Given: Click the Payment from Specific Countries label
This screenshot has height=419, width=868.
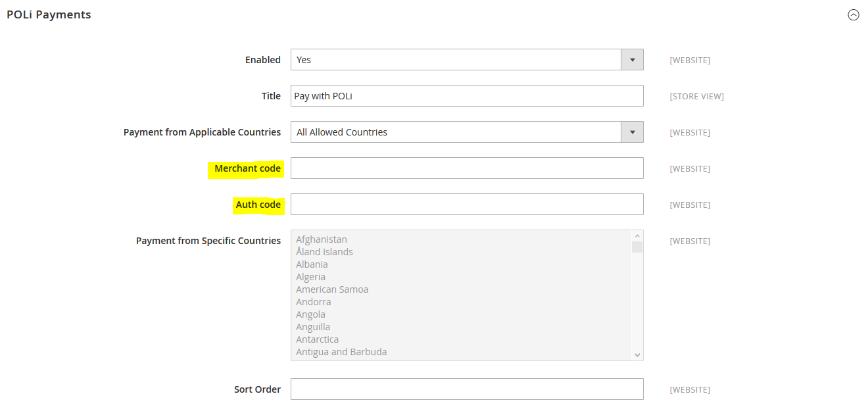Looking at the screenshot, I should 208,241.
